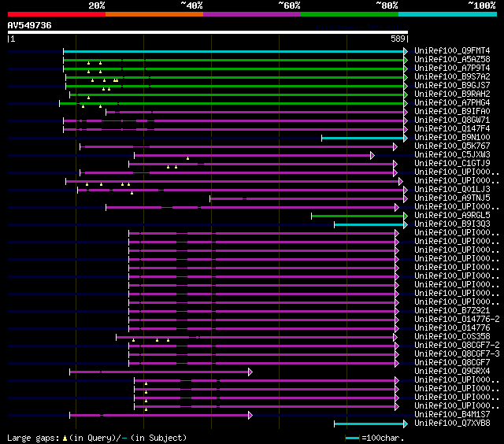This screenshot has width=504, height=444.
Task: Select the UniRef100_A9RGL5 label
Action: pos(452,216)
